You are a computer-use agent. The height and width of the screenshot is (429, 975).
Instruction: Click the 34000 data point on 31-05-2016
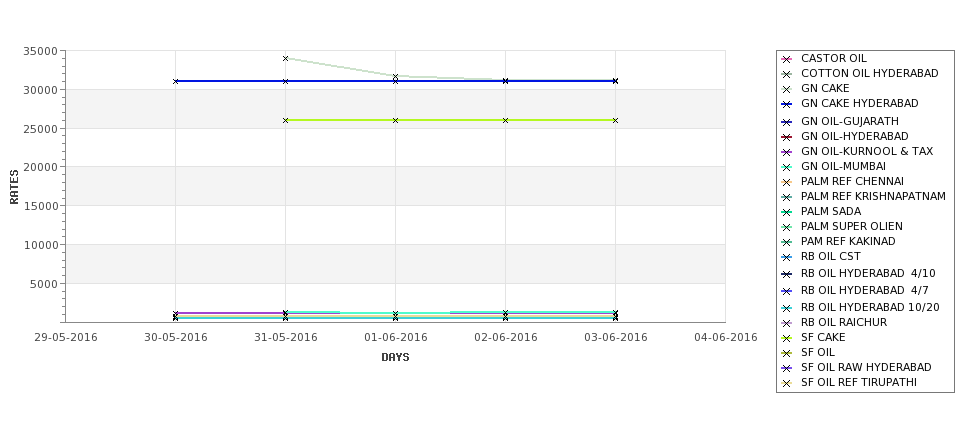click(x=285, y=58)
